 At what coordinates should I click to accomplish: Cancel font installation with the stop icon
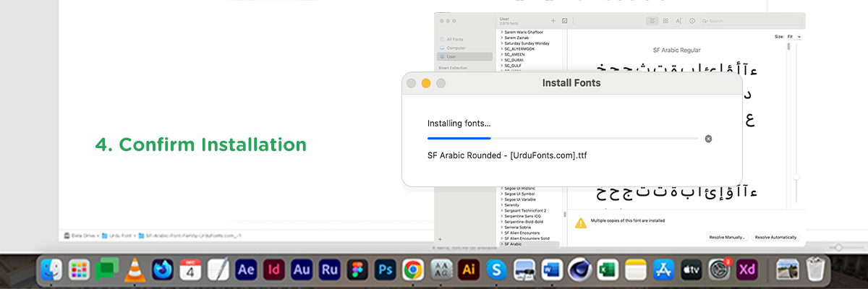click(x=708, y=138)
